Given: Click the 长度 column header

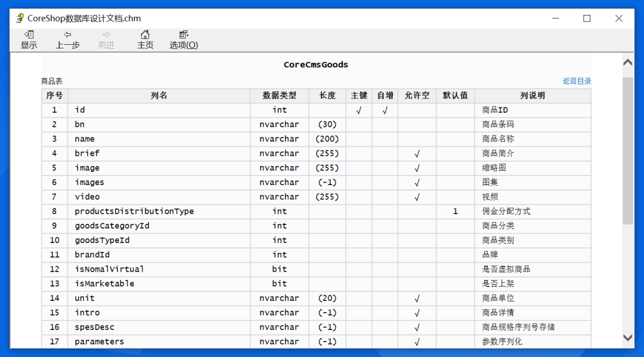Looking at the screenshot, I should (327, 96).
